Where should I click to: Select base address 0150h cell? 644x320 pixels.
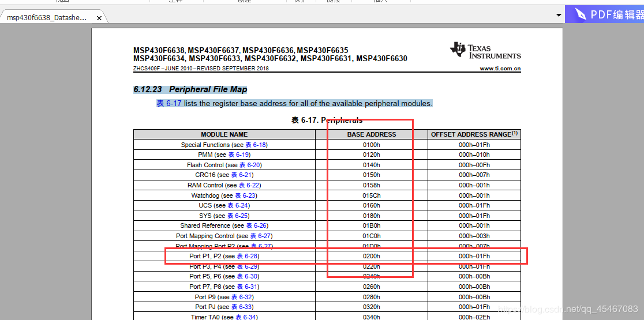(x=372, y=175)
